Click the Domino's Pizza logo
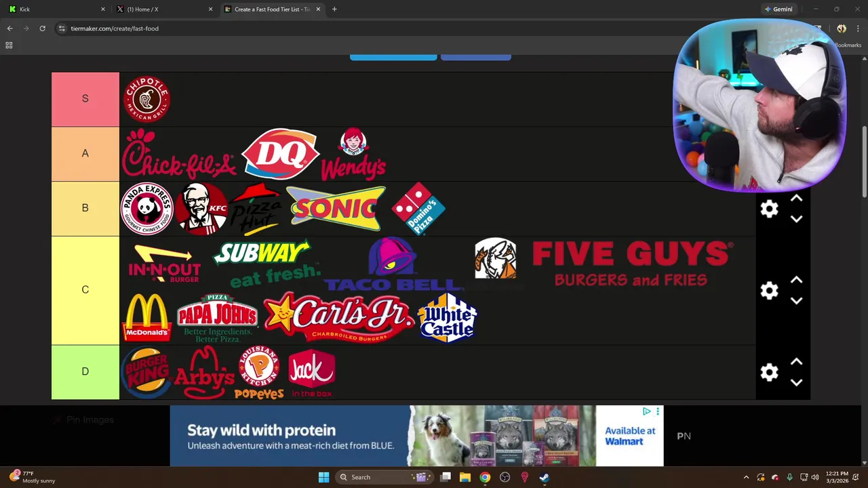The image size is (868, 488). (418, 208)
